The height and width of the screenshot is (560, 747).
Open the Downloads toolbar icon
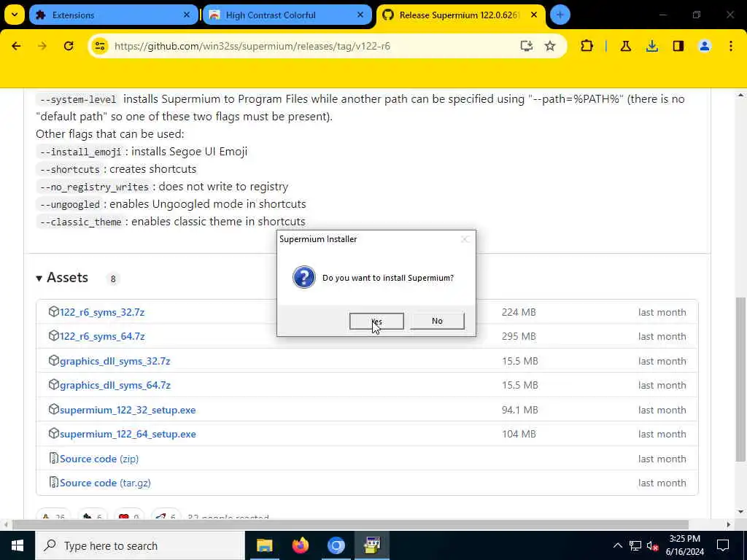click(x=651, y=46)
